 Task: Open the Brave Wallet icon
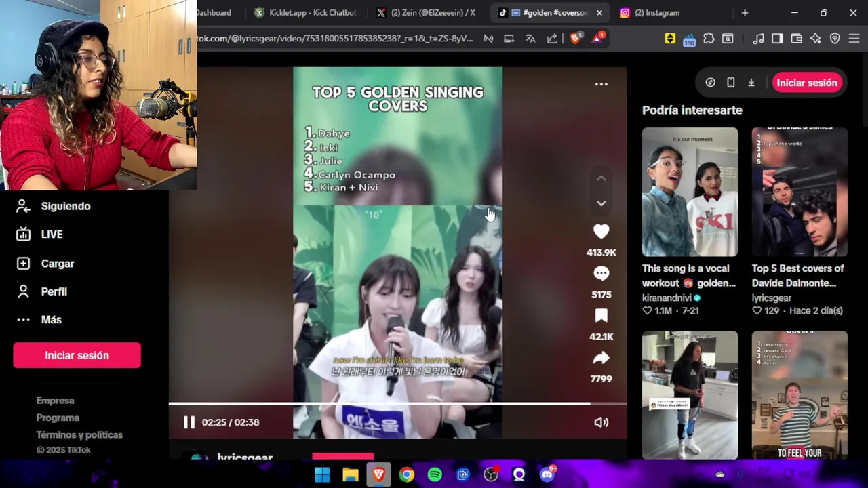pyautogui.click(x=797, y=39)
